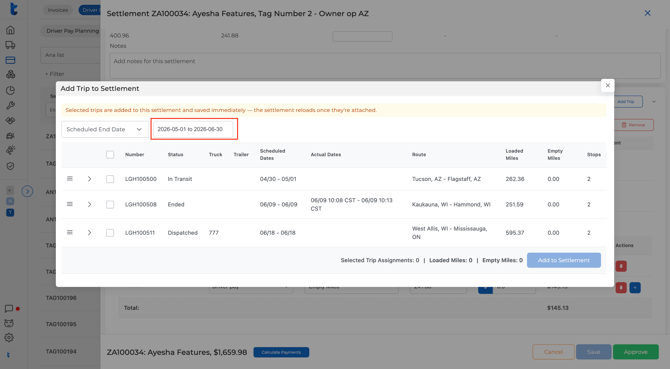The image size is (670, 369).
Task: Click the drag handle for LGH100511
Action: pos(70,232)
